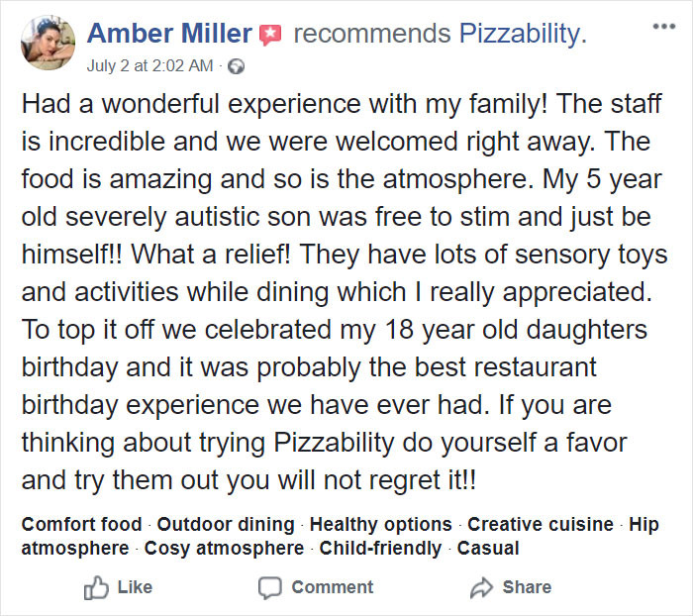Screen dimensions: 693x616
Task: Open Amber Miller's profile picture
Action: (48, 43)
